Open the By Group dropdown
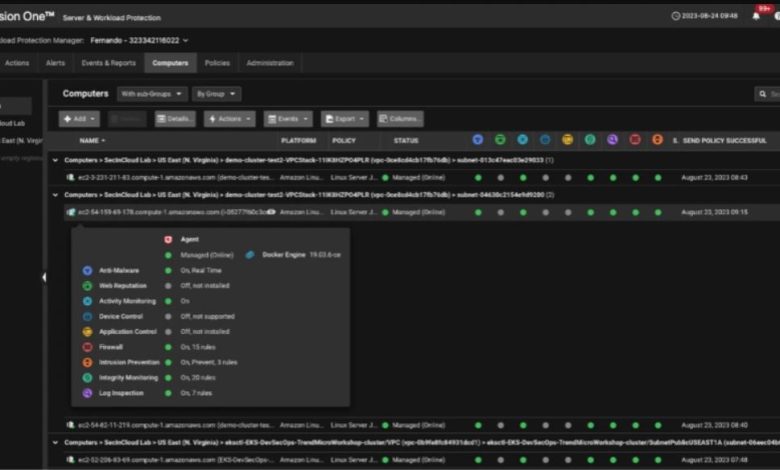This screenshot has width=780, height=470. (216, 94)
